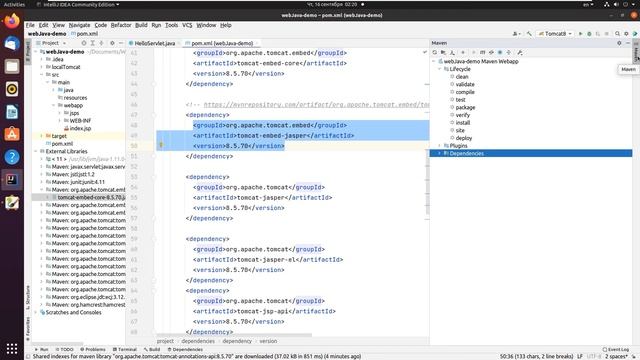This screenshot has width=640, height=360.
Task: Open Project view selector dropdown
Action: pyautogui.click(x=51, y=43)
